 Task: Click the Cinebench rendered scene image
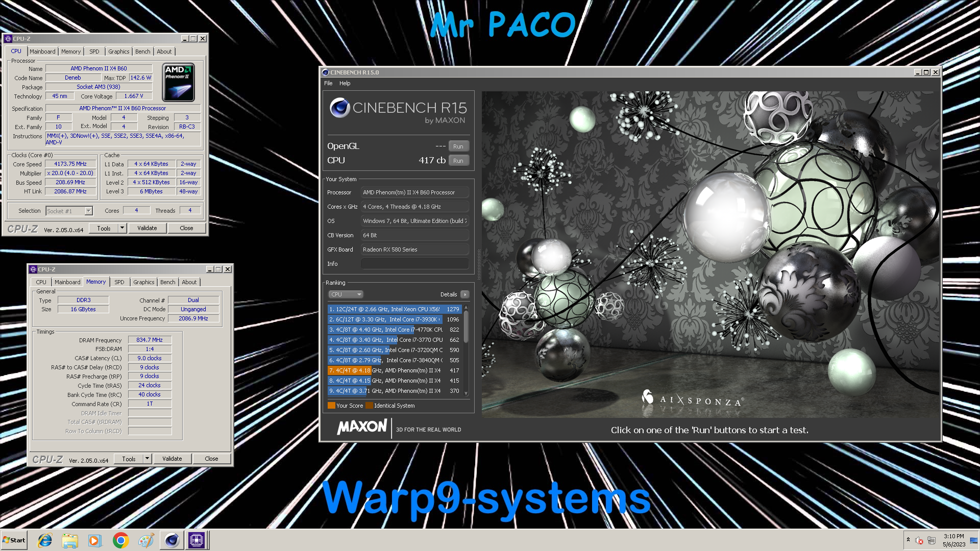pyautogui.click(x=710, y=255)
